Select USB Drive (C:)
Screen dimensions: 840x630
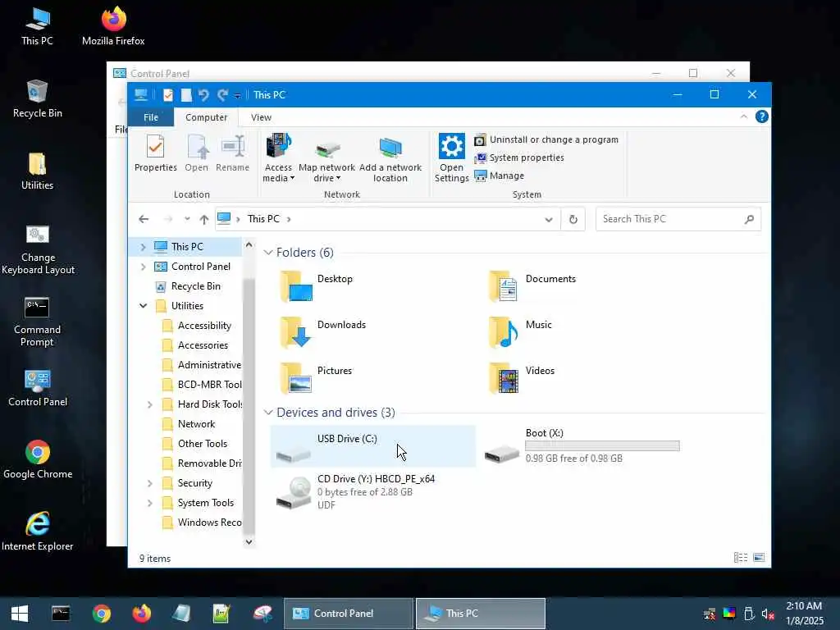click(x=373, y=446)
